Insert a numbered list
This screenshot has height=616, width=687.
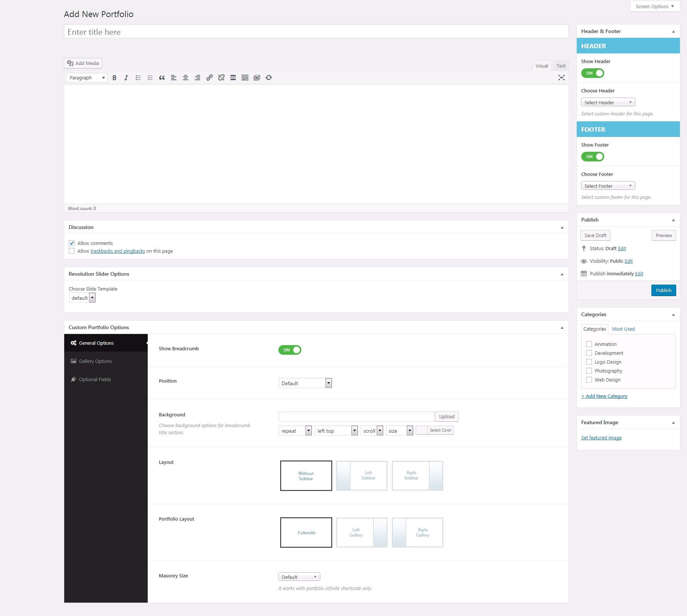pyautogui.click(x=150, y=78)
